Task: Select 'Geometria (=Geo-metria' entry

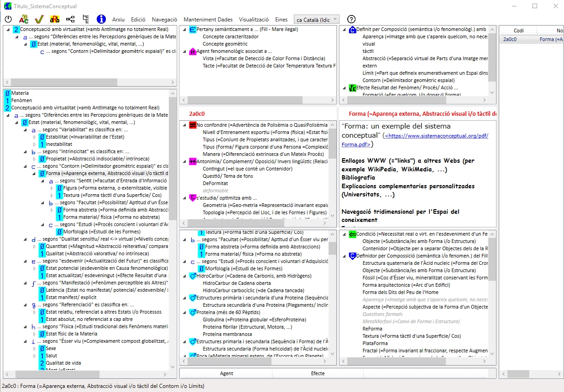Action: tap(265, 205)
